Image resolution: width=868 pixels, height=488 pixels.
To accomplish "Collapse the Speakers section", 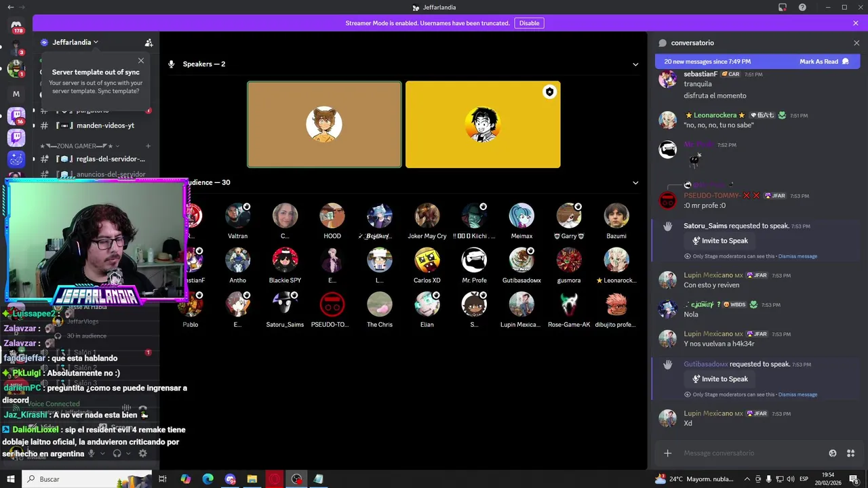I will [635, 64].
